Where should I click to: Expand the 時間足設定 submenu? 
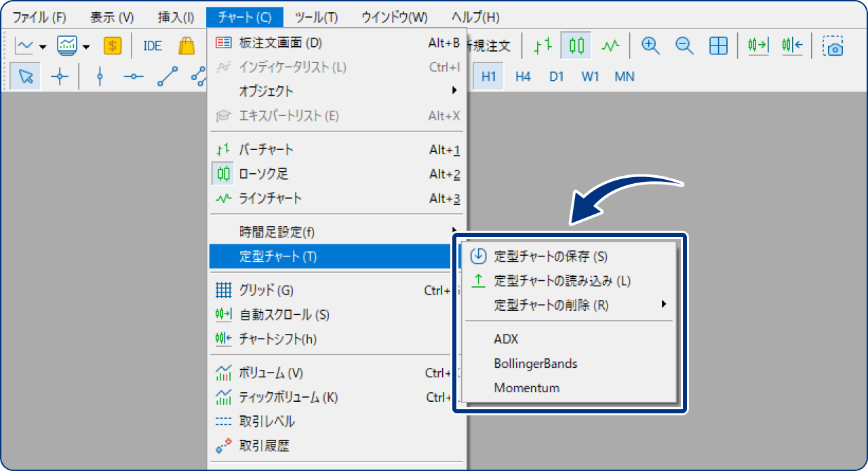tap(271, 231)
